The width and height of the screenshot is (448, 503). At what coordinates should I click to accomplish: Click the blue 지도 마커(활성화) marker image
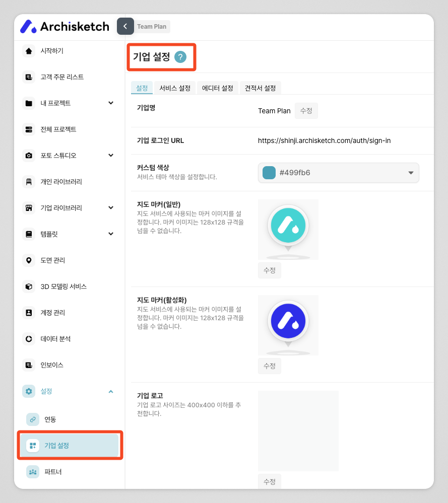pos(288,325)
